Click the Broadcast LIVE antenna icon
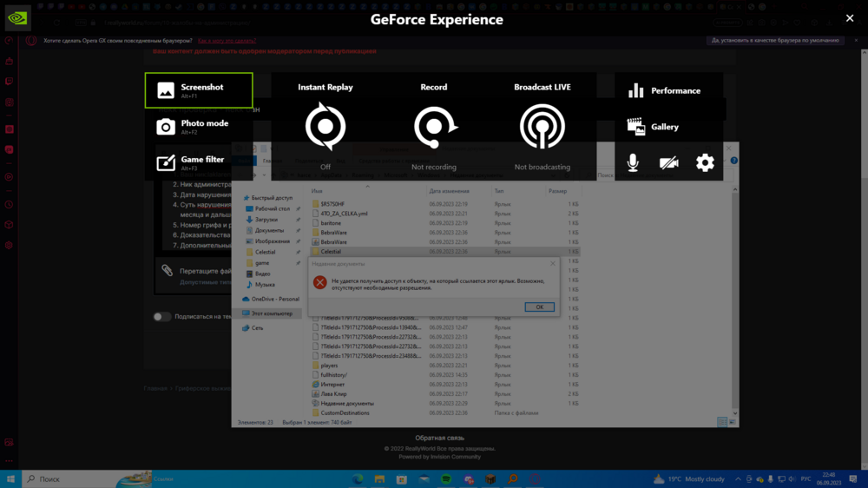Viewport: 868px width, 488px height. 542,126
